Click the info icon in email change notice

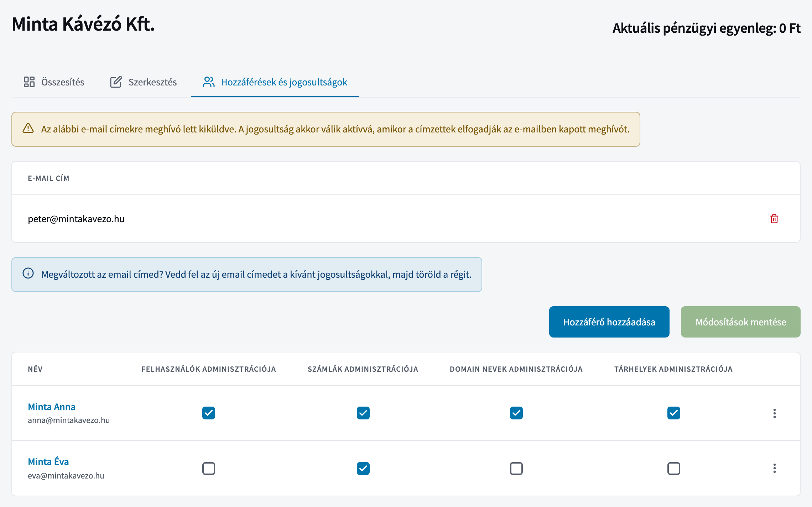click(28, 273)
